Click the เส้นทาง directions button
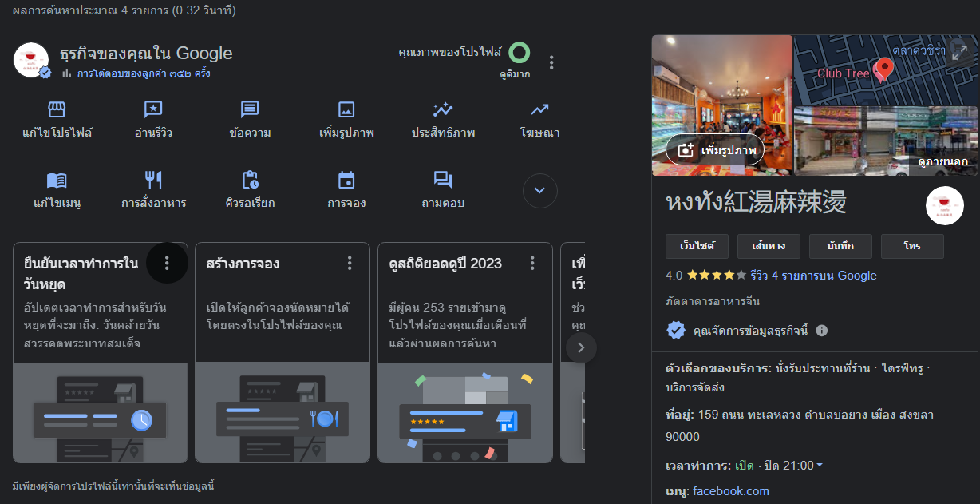Screen dimensions: 980x504 [769, 246]
